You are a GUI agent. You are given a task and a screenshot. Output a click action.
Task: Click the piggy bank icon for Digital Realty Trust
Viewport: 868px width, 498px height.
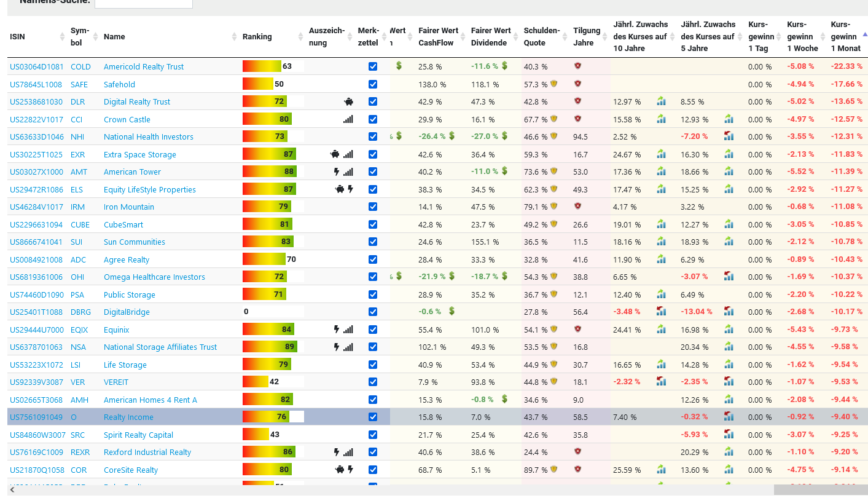click(348, 102)
